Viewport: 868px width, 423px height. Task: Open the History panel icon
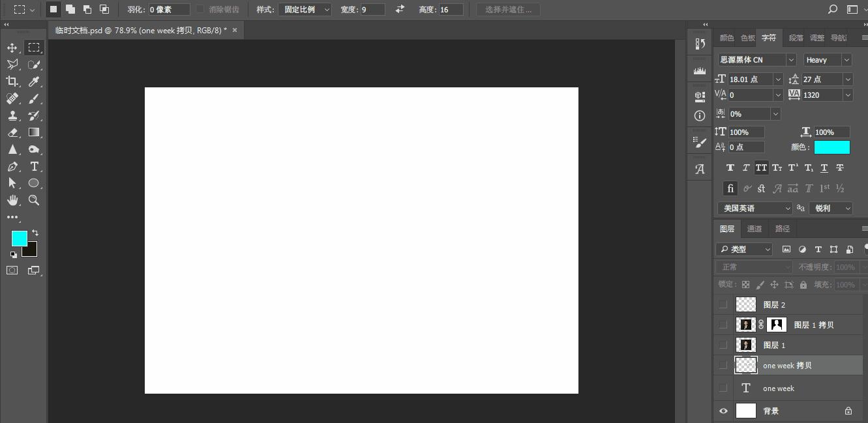tap(700, 44)
